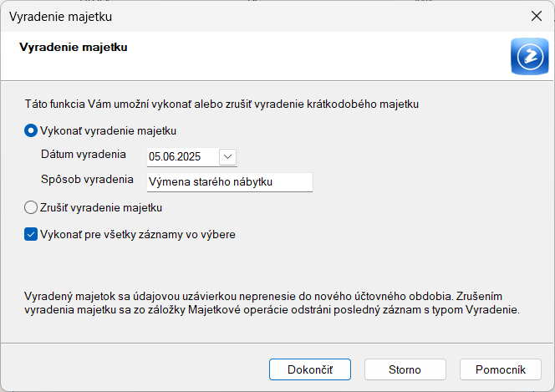Click the Spôsob vyradenia text field
Image resolution: width=555 pixels, height=392 pixels.
pos(230,182)
